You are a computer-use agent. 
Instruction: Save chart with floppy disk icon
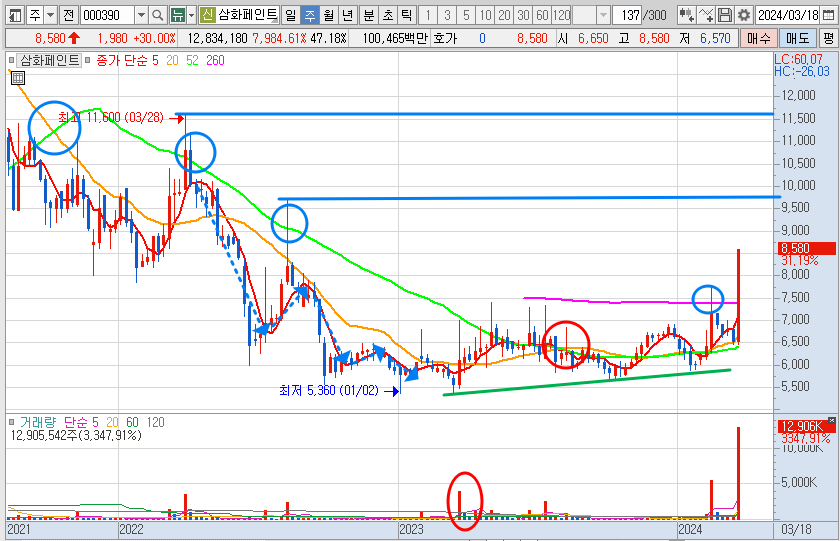[x=725, y=15]
